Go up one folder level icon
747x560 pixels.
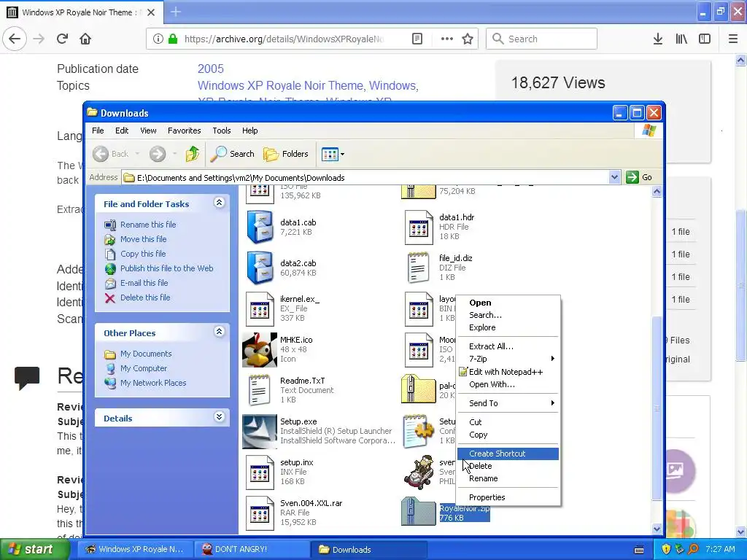[x=193, y=154]
